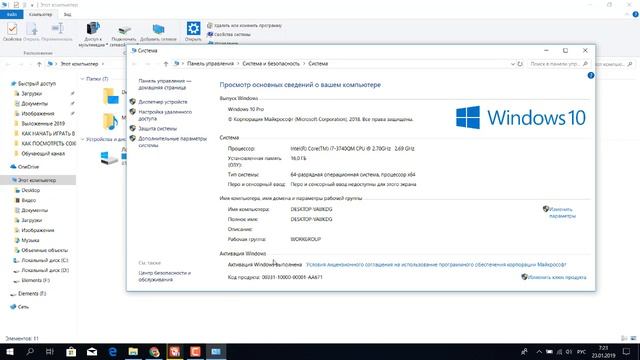640x360 pixels.
Task: Select Обучающий канал folder in sidebar
Action: 43,153
